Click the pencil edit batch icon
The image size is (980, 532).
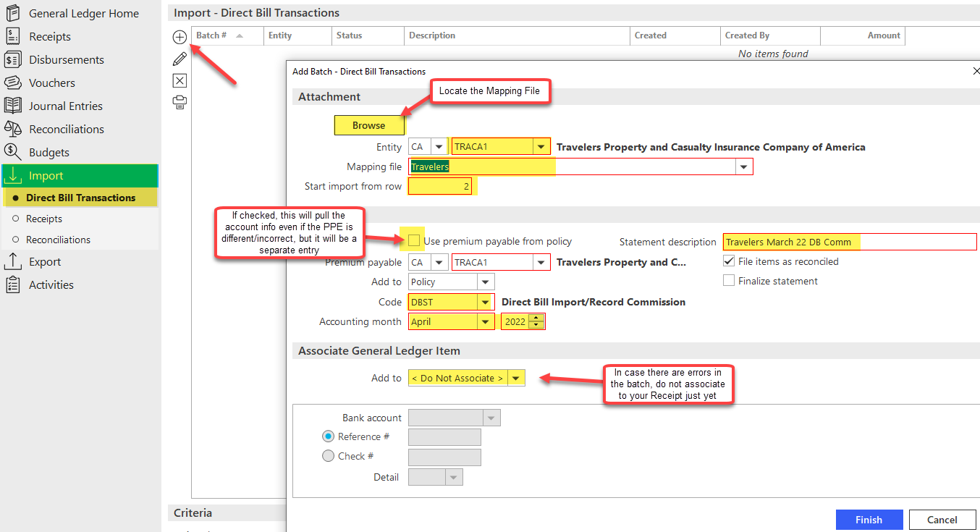179,59
